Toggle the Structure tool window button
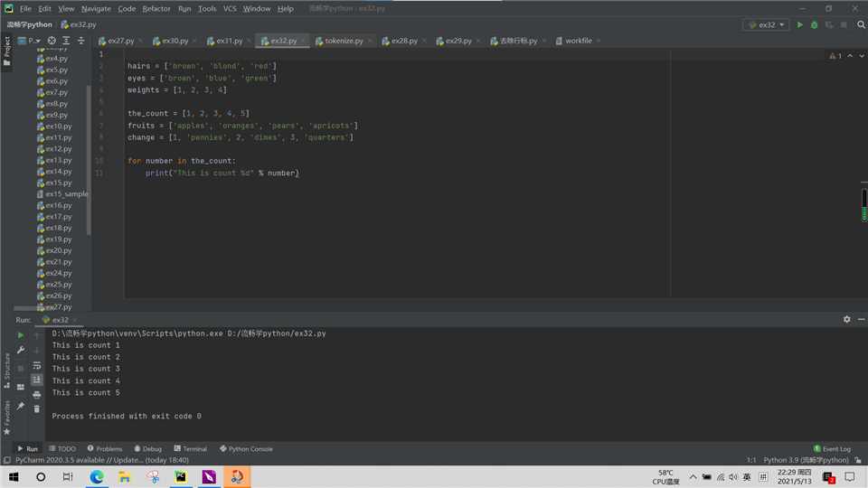This screenshot has height=488, width=868. tap(6, 371)
